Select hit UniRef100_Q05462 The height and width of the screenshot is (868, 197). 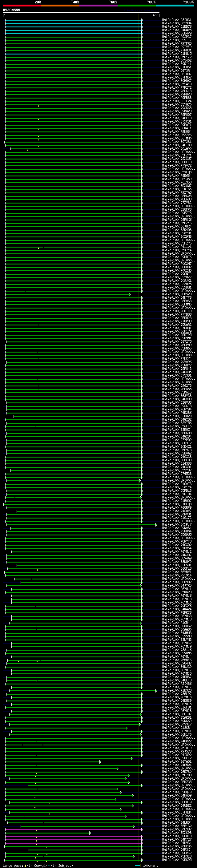pyautogui.click(x=177, y=61)
